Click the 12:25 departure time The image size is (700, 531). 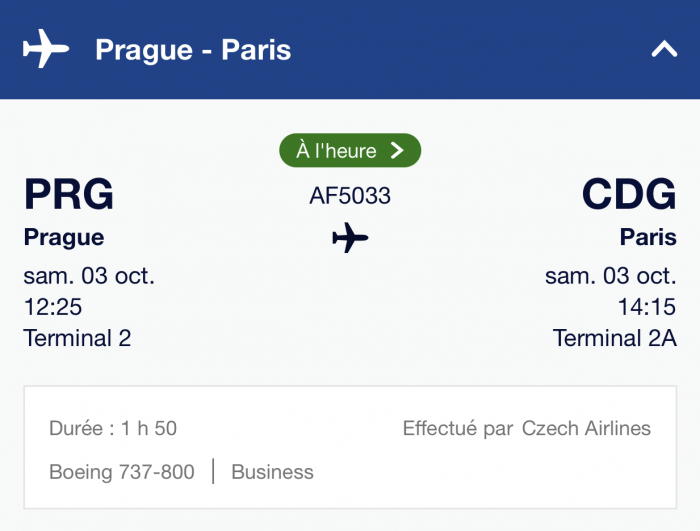52,306
